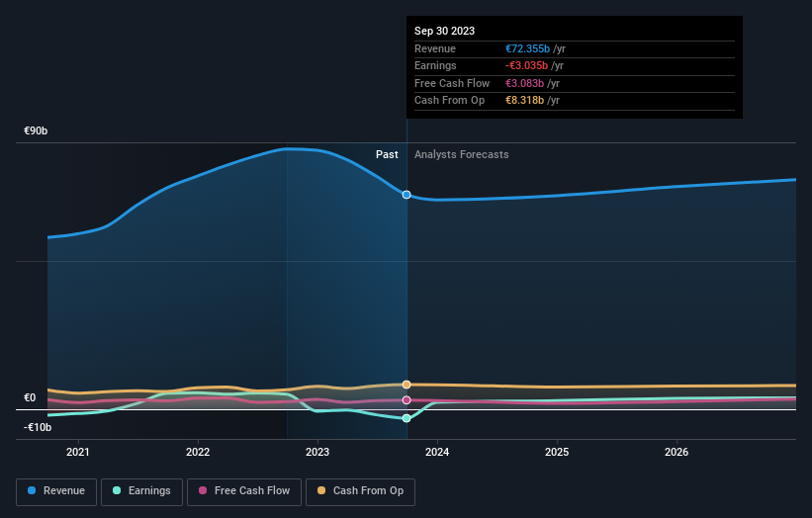The width and height of the screenshot is (812, 518).
Task: Click the teal Earnings legend dot
Action: (x=117, y=490)
